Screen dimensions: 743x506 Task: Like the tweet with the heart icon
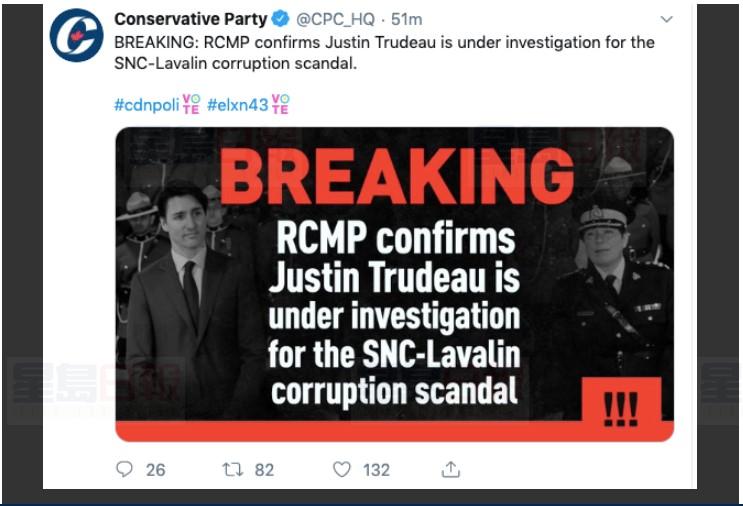click(342, 469)
